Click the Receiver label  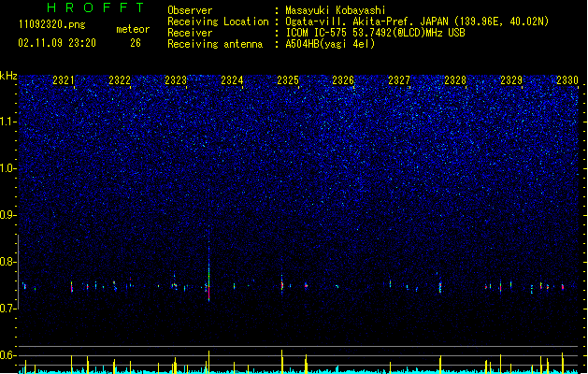click(x=190, y=33)
